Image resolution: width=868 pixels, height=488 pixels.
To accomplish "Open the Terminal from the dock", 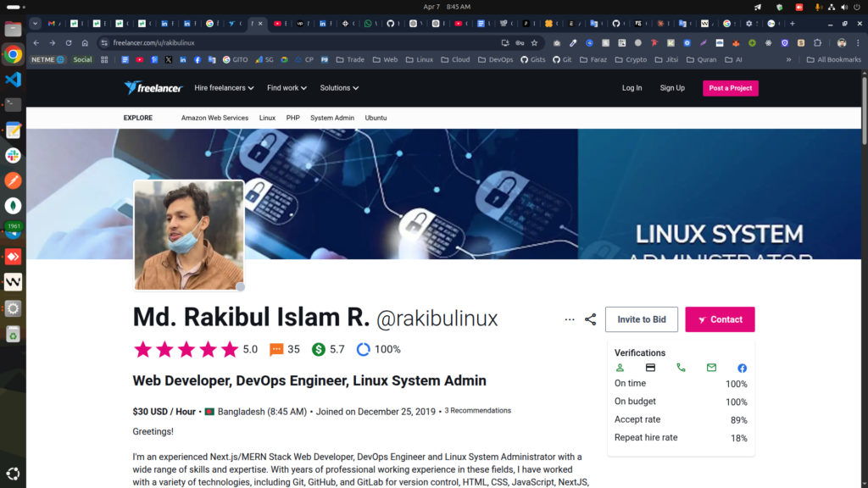I will click(13, 104).
